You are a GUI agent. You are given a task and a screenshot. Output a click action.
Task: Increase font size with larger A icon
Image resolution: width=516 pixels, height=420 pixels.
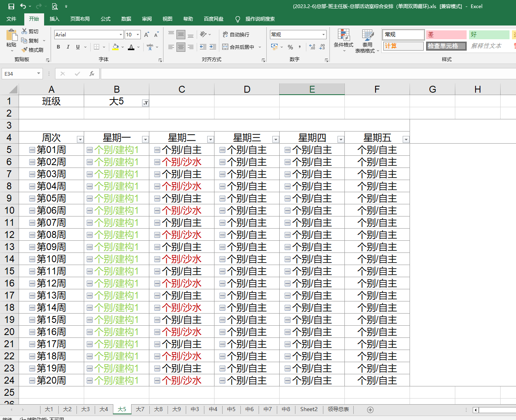(x=147, y=35)
